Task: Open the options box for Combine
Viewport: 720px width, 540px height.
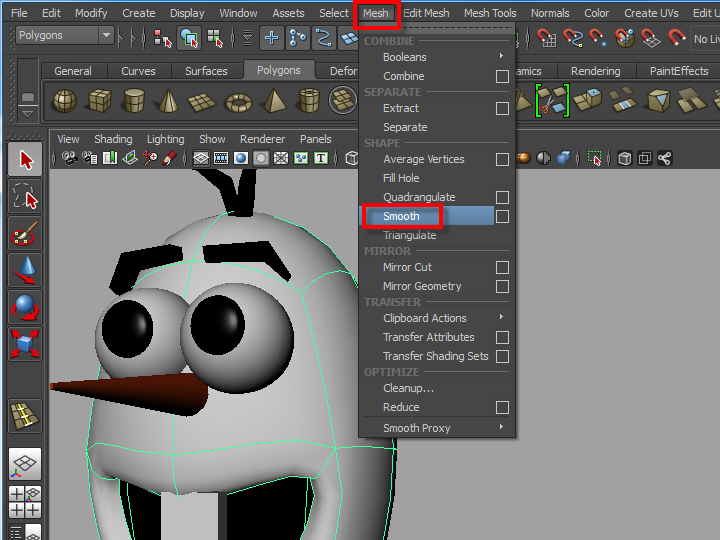Action: pos(502,76)
